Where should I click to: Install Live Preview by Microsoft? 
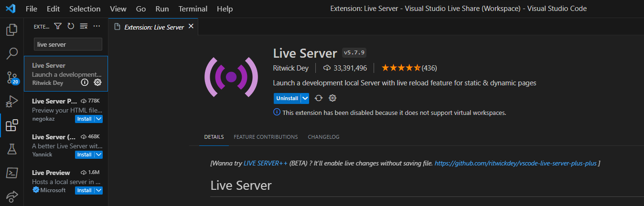85,190
